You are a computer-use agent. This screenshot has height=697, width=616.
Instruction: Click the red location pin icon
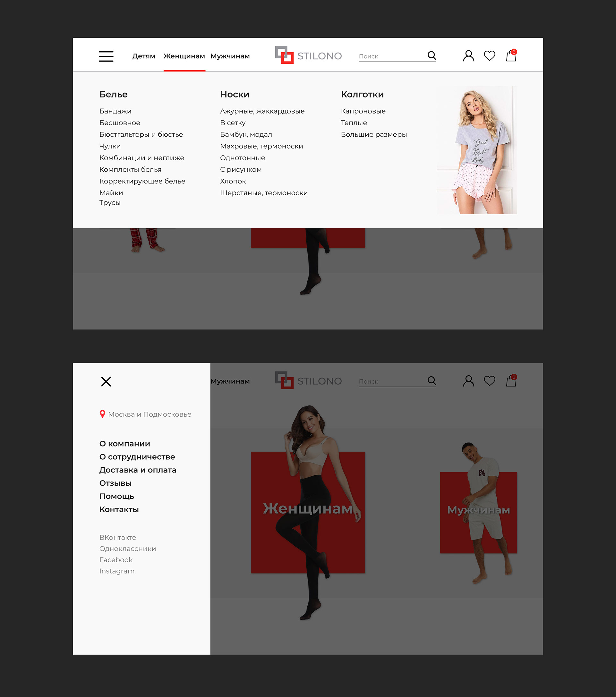pyautogui.click(x=102, y=414)
